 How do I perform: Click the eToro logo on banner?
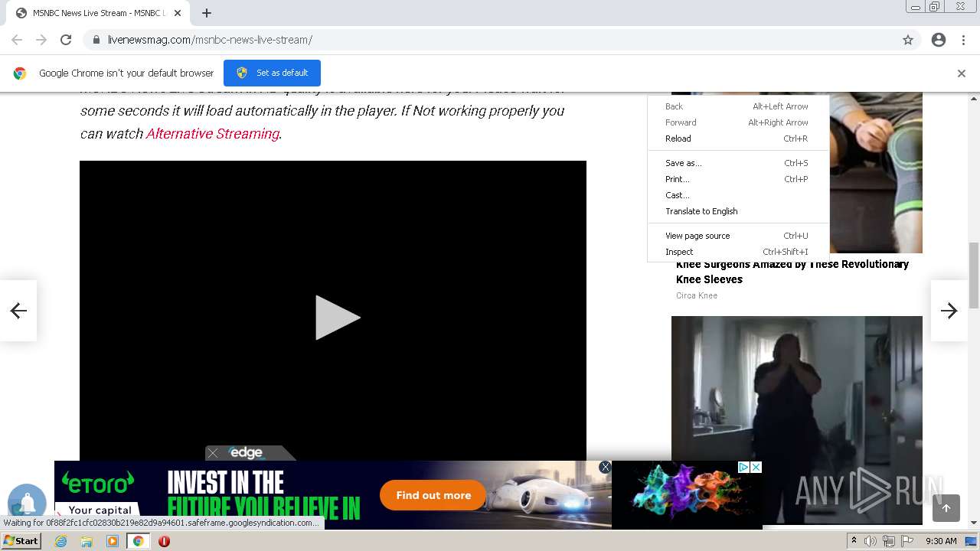click(98, 481)
